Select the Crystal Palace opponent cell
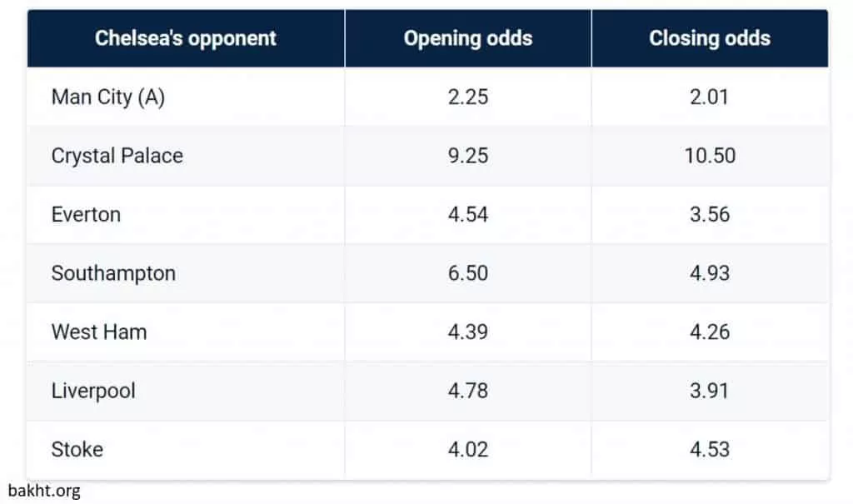This screenshot has width=853, height=504. pyautogui.click(x=117, y=156)
